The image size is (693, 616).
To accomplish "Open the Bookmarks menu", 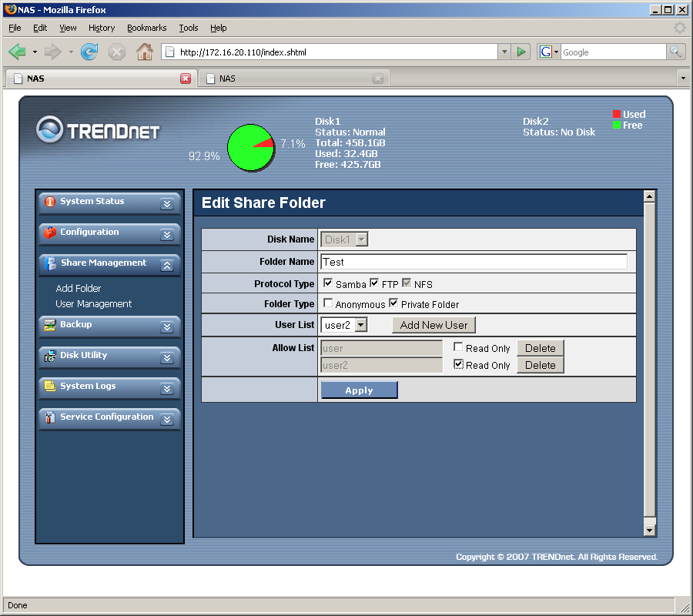I will (147, 28).
